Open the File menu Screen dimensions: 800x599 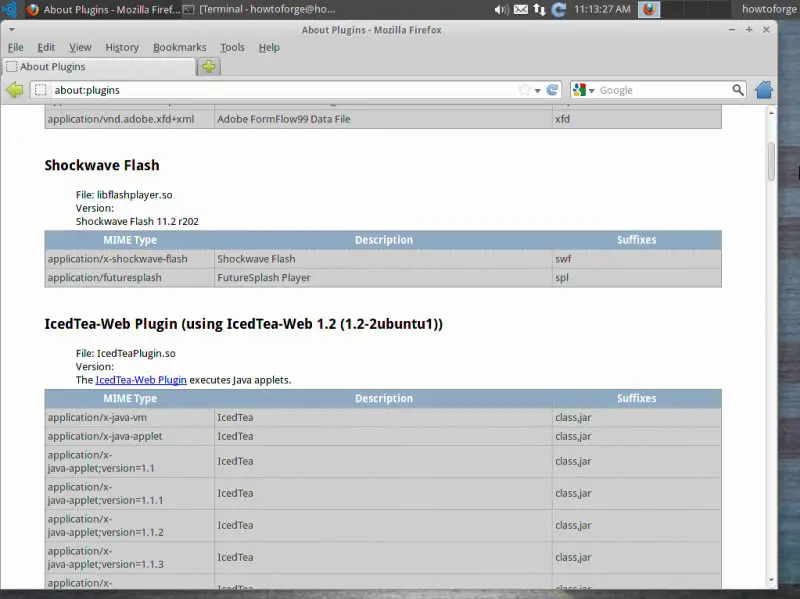15,47
